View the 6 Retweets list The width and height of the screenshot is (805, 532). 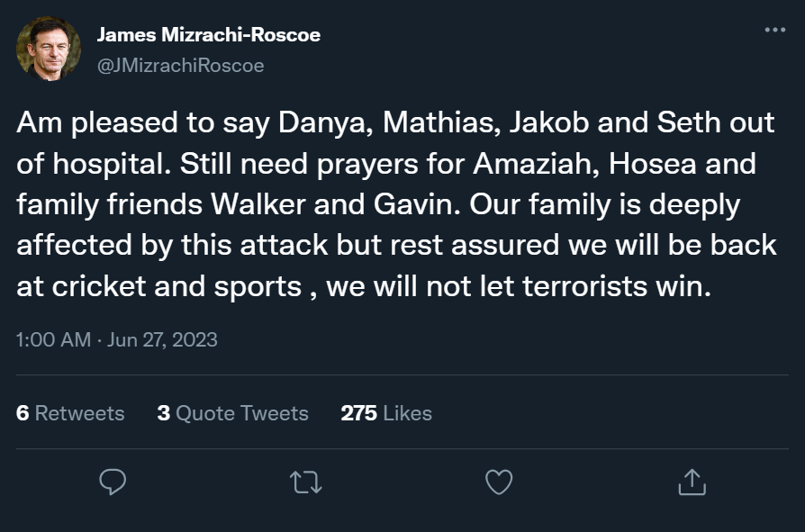point(69,413)
